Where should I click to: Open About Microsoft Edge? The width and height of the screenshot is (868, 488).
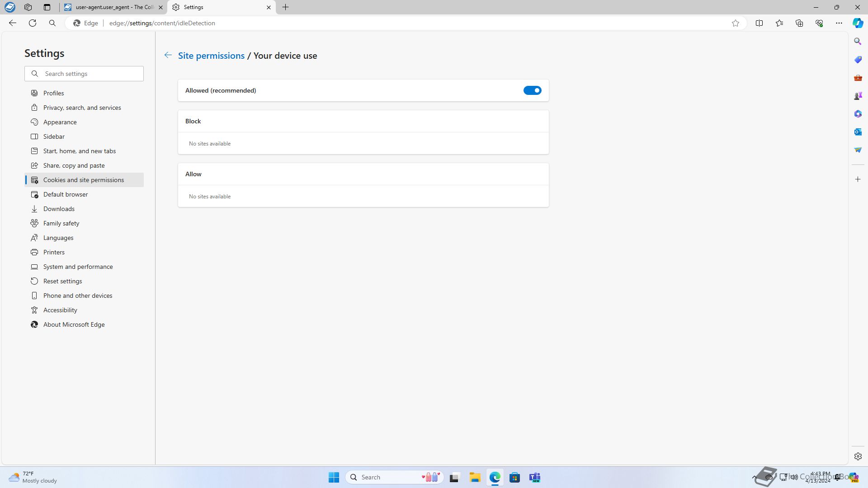click(84, 324)
